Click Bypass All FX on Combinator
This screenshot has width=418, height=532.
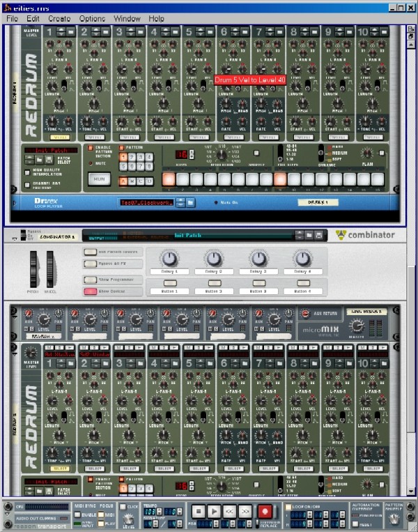(x=90, y=264)
